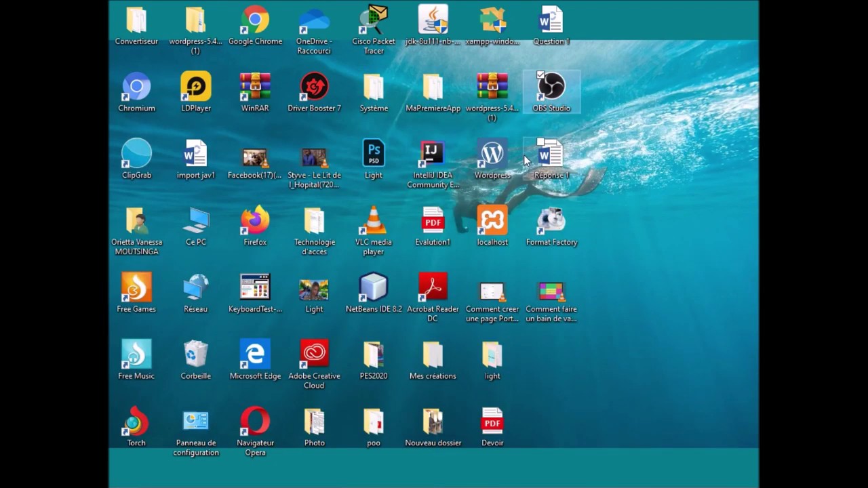The width and height of the screenshot is (868, 488).
Task: Select the wordpress-5.4 folder beside Google Chrome
Action: (195, 20)
